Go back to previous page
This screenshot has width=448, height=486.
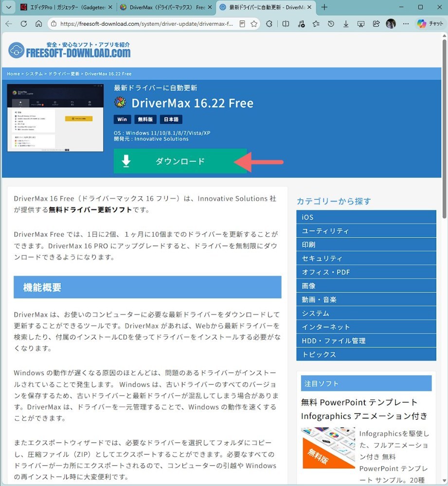point(9,24)
